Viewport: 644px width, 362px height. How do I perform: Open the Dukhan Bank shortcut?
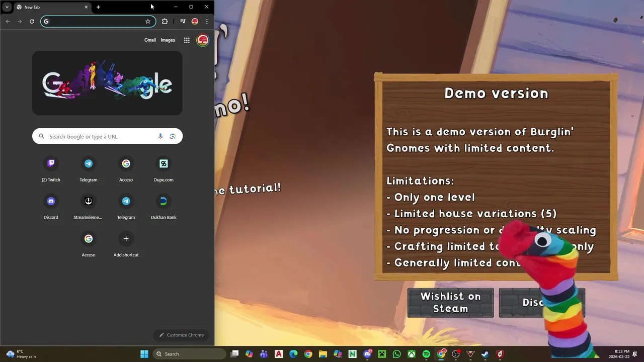click(x=164, y=207)
